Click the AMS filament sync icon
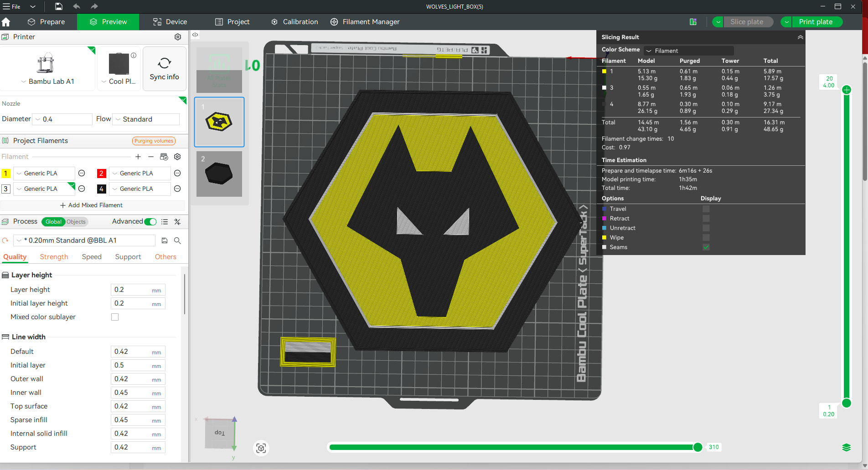Viewport: 868px width, 470px height. (164, 157)
